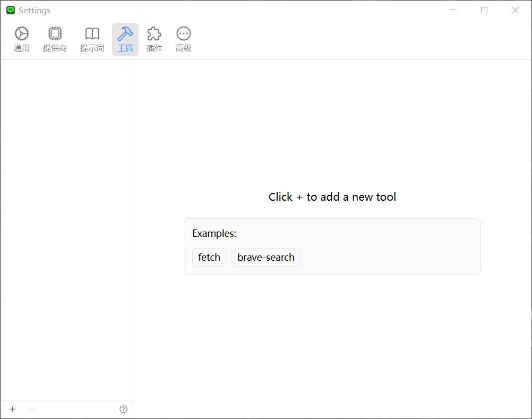Add a new tool with plus icon

pos(13,409)
